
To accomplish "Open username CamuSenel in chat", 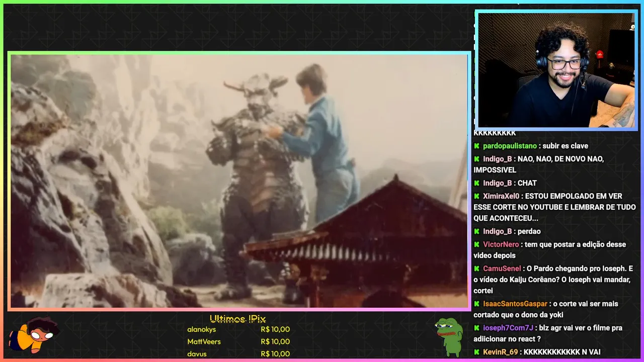I will [502, 269].
